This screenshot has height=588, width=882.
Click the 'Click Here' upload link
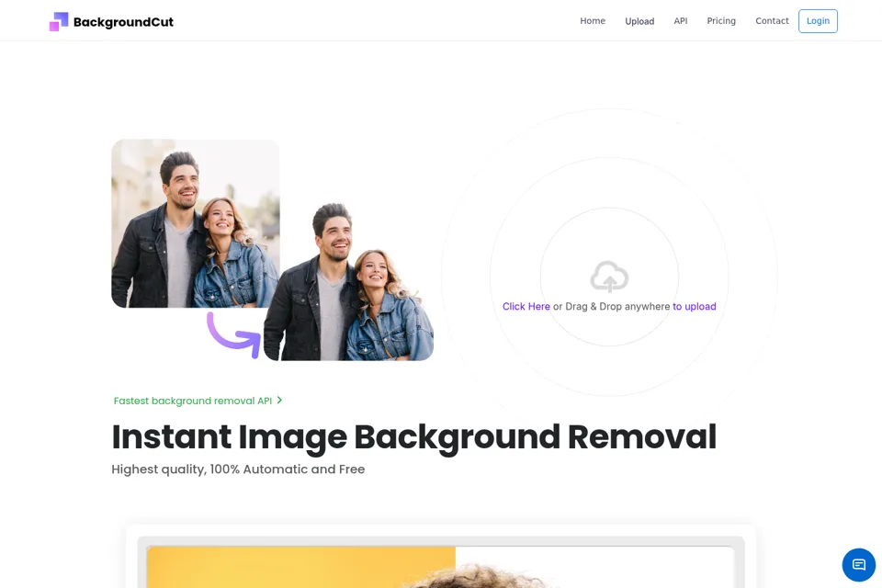coord(526,306)
